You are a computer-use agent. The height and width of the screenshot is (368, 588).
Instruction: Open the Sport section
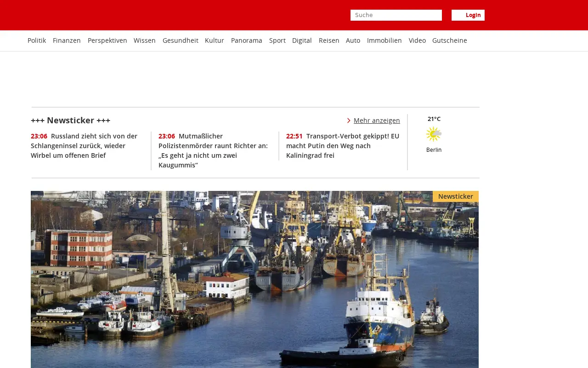277,40
